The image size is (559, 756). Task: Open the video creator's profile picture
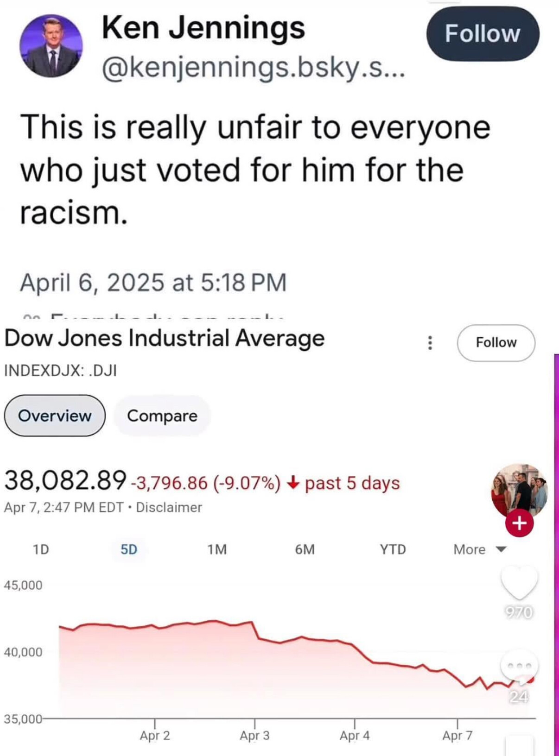(x=518, y=489)
